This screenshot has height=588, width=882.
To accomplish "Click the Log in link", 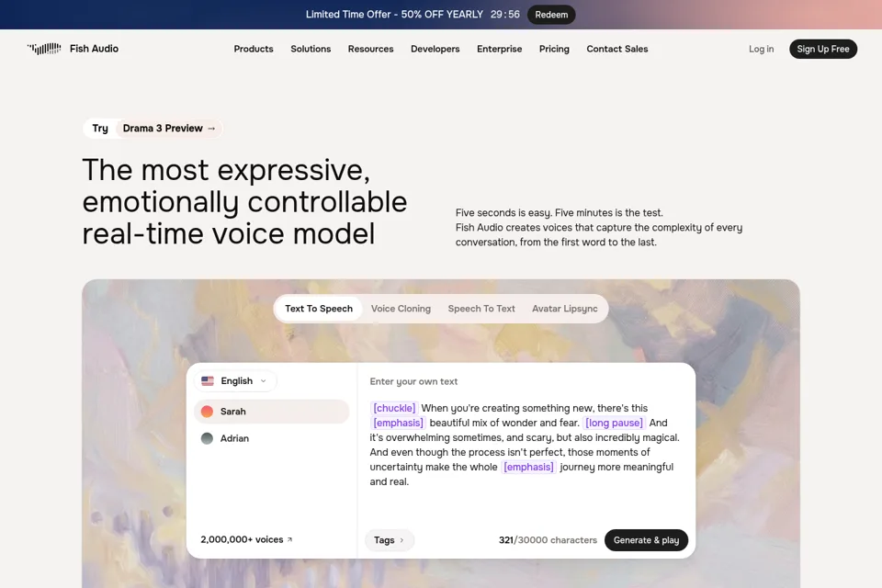I will click(761, 49).
